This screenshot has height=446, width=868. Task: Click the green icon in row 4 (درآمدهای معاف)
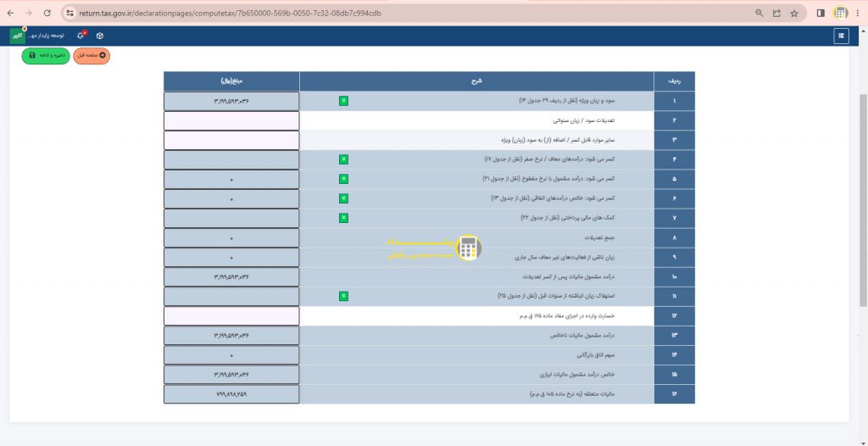coord(344,159)
